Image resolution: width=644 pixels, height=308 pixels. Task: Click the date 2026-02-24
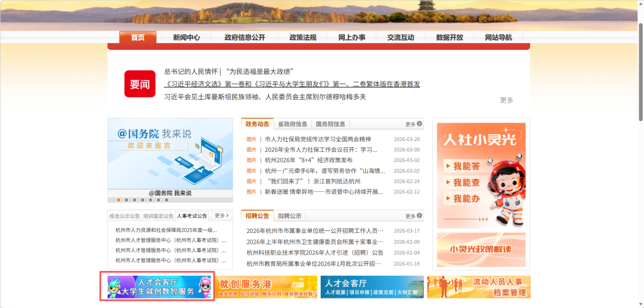pyautogui.click(x=407, y=181)
